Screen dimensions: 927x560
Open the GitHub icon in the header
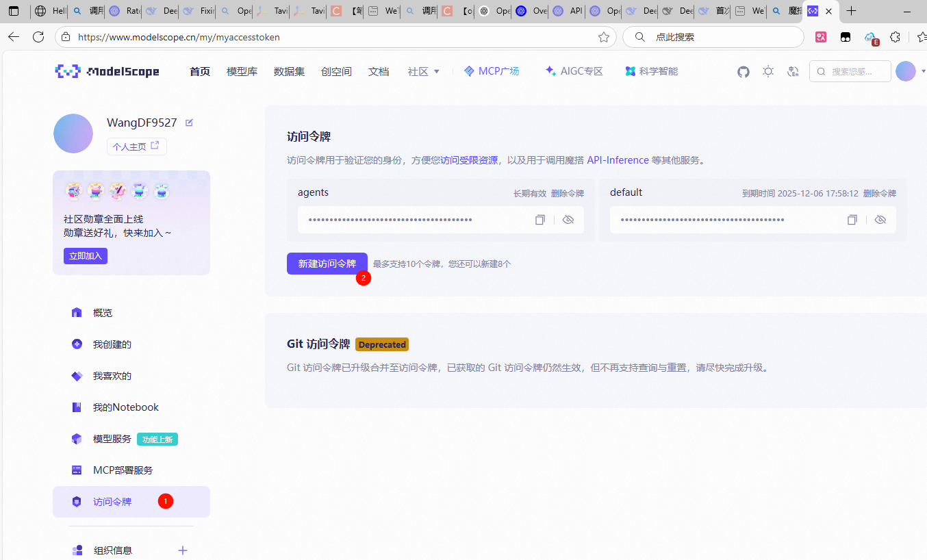point(744,71)
